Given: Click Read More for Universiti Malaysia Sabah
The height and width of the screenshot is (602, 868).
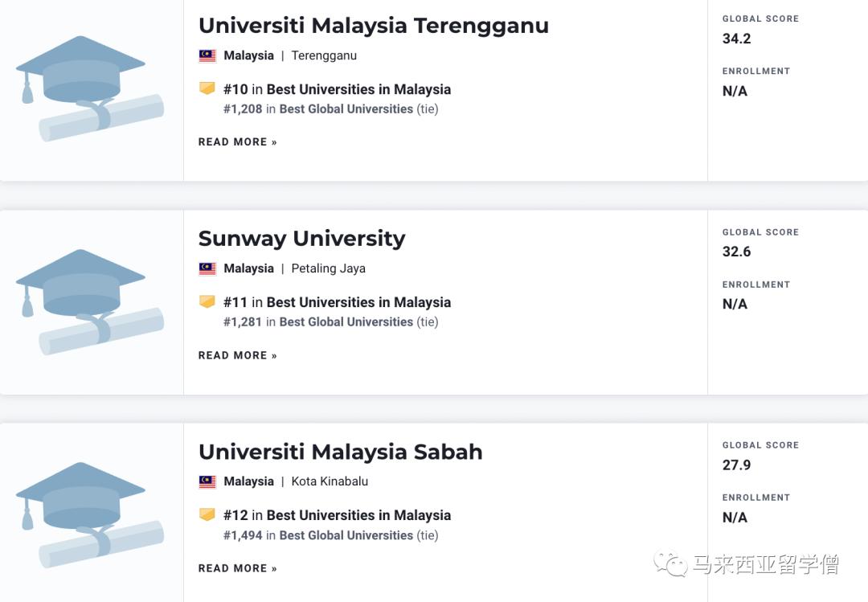Looking at the screenshot, I should pyautogui.click(x=237, y=568).
